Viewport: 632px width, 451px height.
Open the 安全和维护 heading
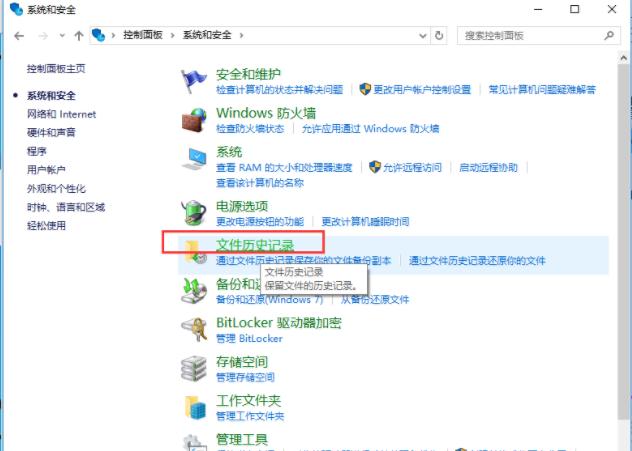click(248, 74)
